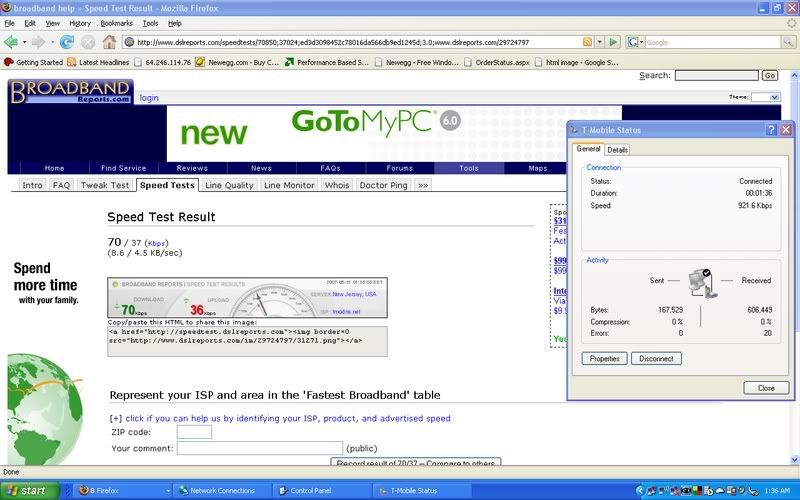The height and width of the screenshot is (500, 800).
Task: Click the GoToMyPC banner ad
Action: tap(394, 134)
